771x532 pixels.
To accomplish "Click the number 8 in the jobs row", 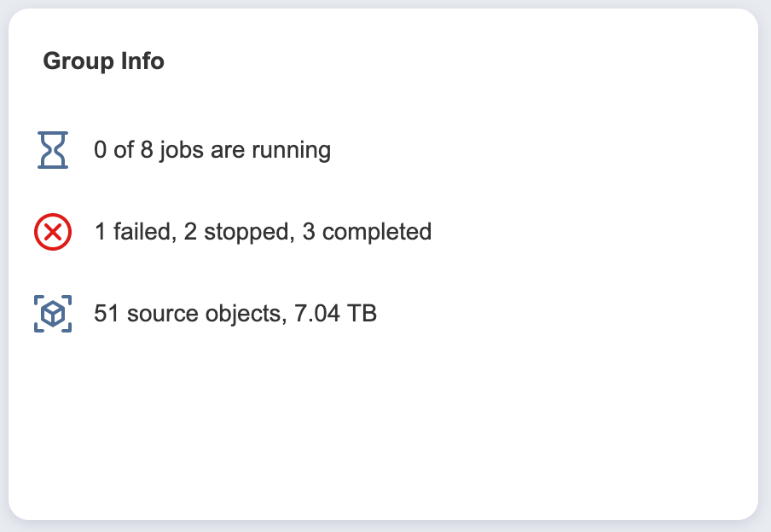I will (x=147, y=149).
